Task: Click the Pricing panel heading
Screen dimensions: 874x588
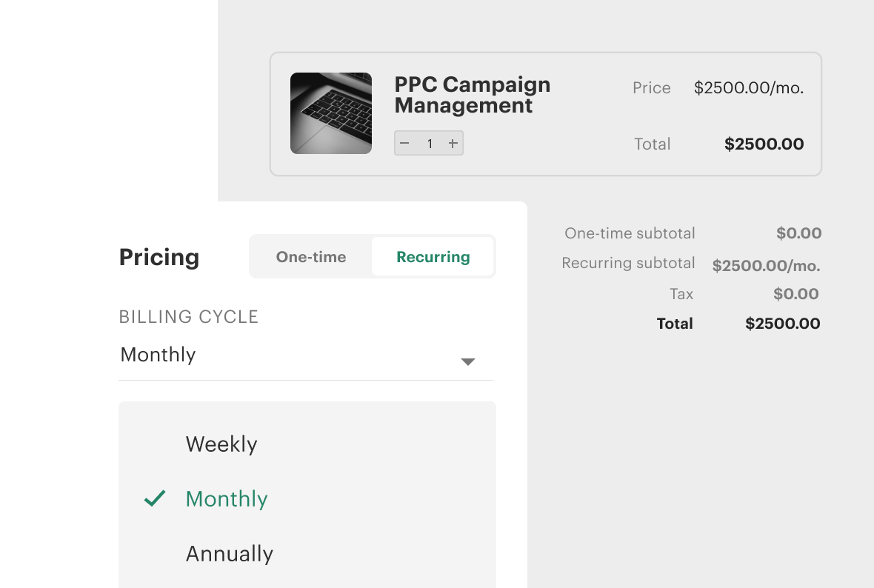Action: click(x=159, y=257)
